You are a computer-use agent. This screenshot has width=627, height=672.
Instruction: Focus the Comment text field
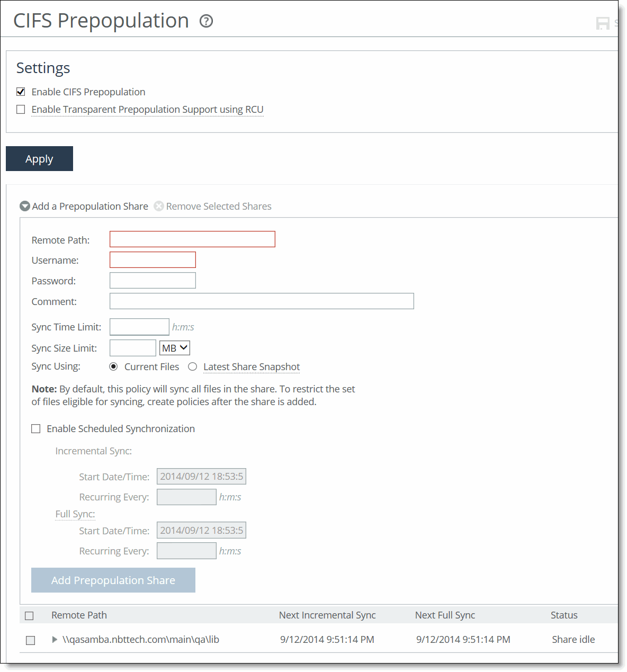261,301
